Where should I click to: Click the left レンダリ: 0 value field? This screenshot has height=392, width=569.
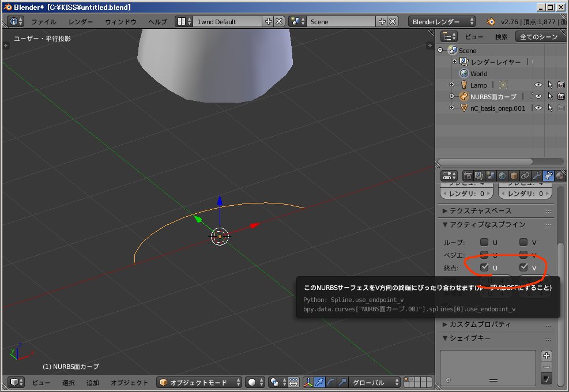(x=466, y=194)
